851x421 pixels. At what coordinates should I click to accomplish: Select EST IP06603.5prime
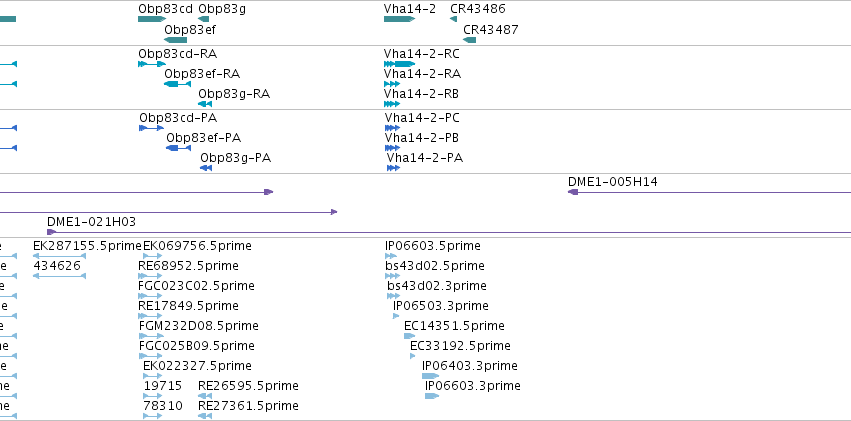pos(391,256)
